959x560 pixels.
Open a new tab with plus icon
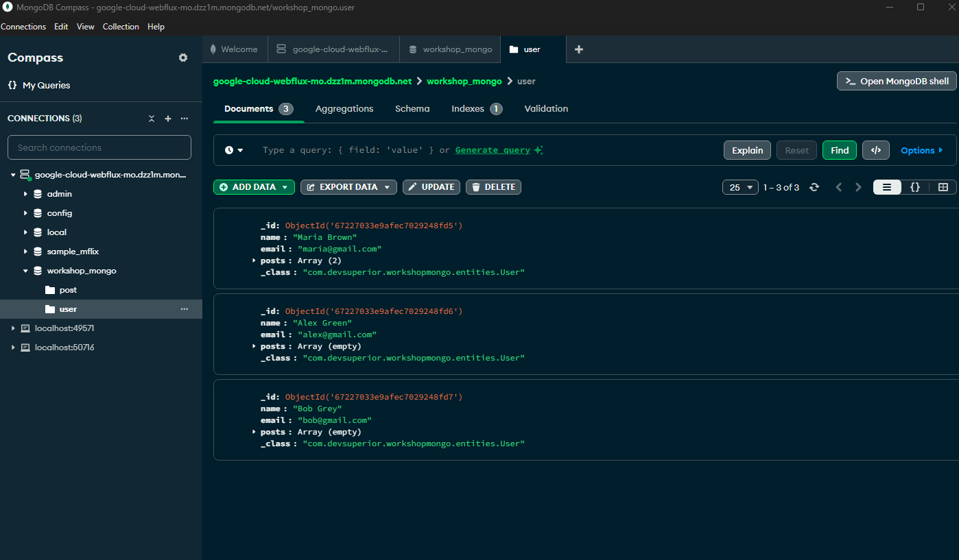[x=578, y=49]
